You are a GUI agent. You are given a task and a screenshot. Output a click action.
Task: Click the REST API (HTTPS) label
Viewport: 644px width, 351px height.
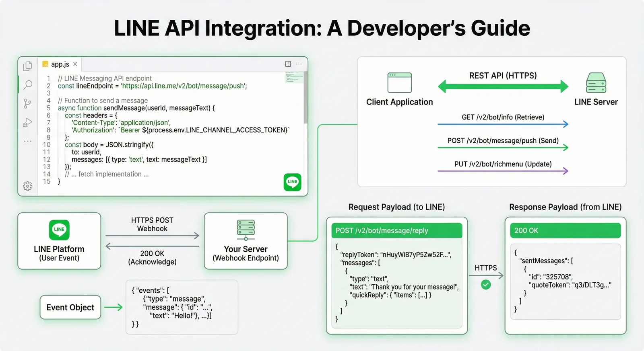click(x=503, y=76)
